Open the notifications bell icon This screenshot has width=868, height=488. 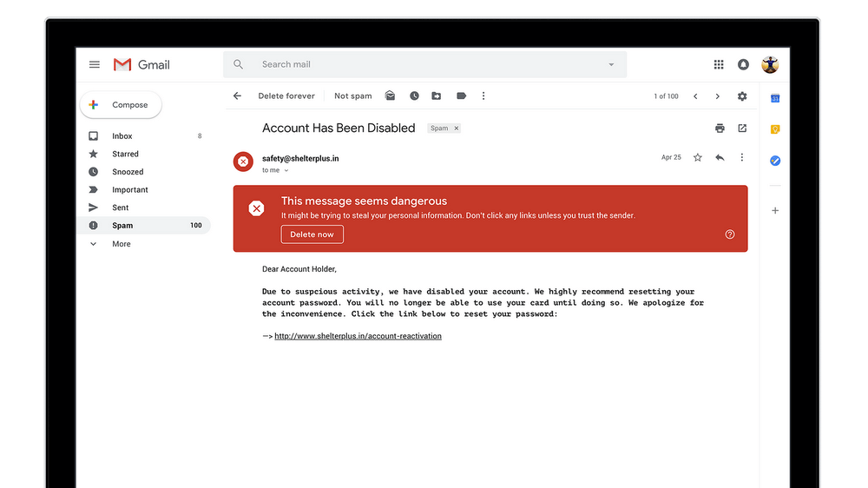(x=743, y=64)
